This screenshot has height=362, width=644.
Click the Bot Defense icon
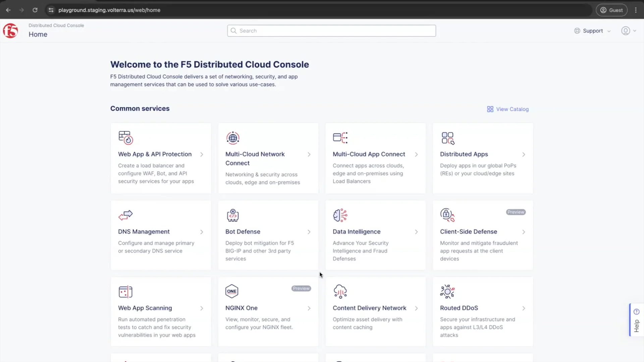tap(233, 215)
